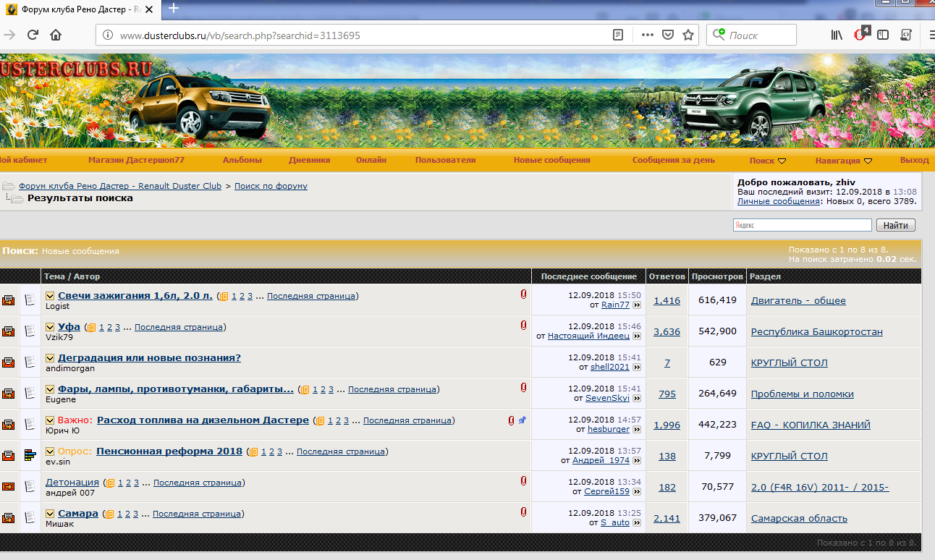Open thread Свечи зажигания 1,6л, 2.0 л.
Viewport: 935px width, 560px height.
pos(135,296)
